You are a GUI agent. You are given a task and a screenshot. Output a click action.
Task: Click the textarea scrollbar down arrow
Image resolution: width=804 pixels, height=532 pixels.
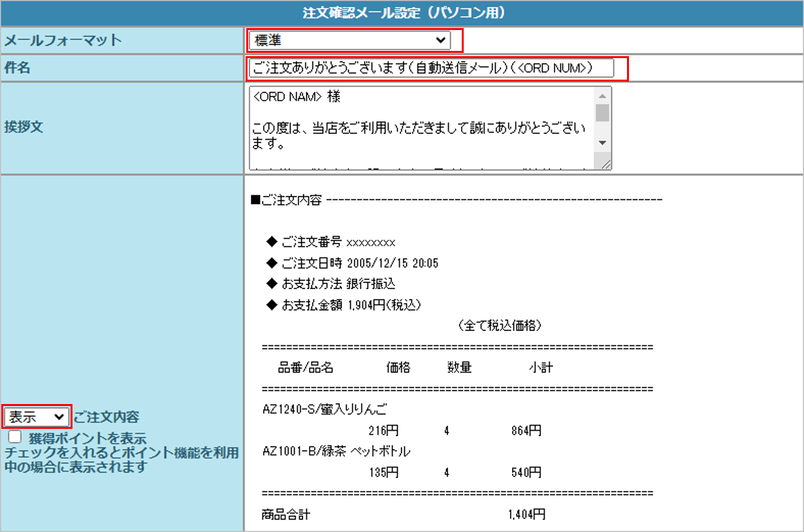[x=603, y=143]
